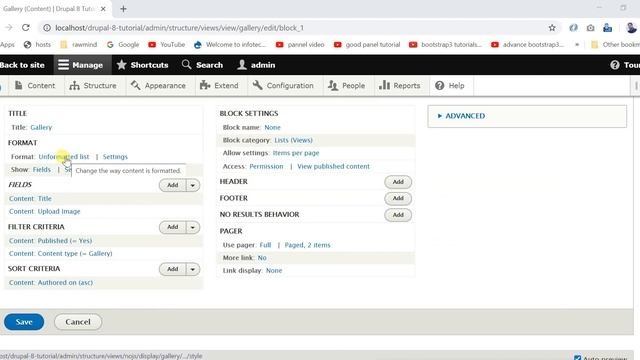640x360 pixels.
Task: Open the pannel video bookmark
Action: (x=300, y=44)
